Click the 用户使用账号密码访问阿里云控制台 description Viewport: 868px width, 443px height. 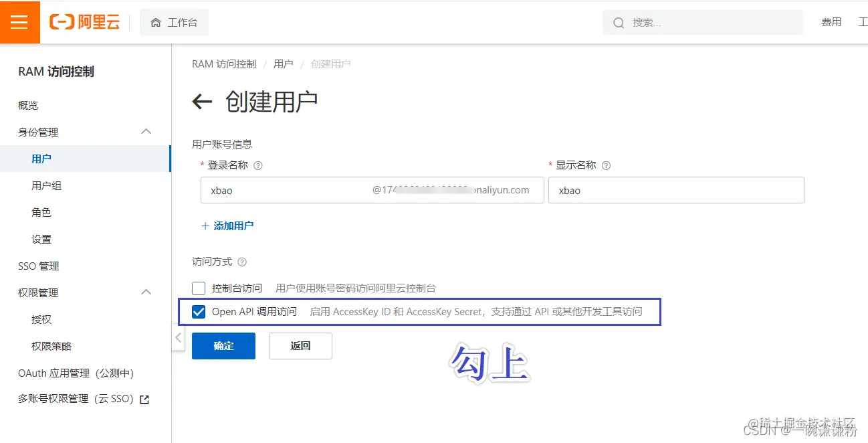(356, 288)
